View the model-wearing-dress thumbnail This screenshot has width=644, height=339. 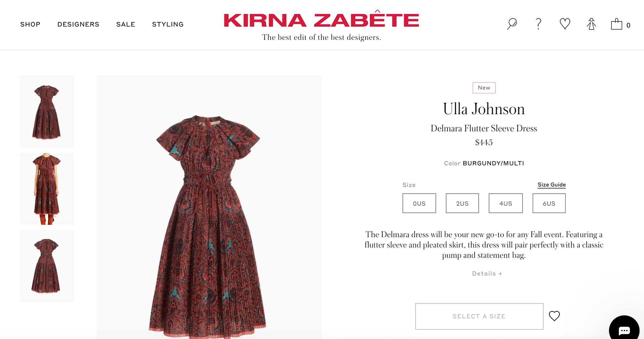click(47, 189)
